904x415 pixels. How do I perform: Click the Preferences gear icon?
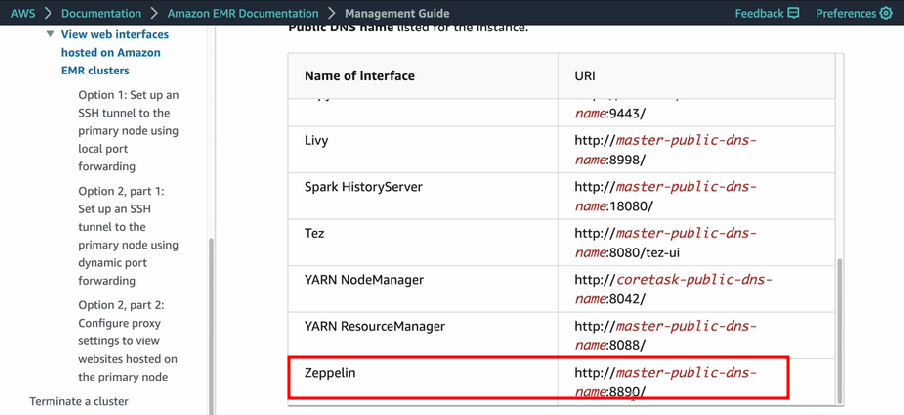tap(886, 13)
